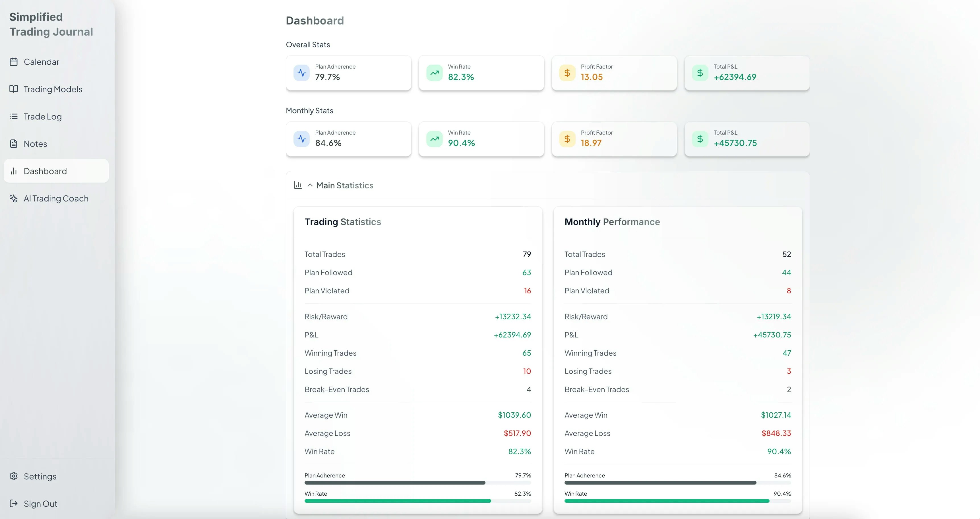Click the monthly Win Rate trend icon
The width and height of the screenshot is (980, 519).
click(434, 139)
